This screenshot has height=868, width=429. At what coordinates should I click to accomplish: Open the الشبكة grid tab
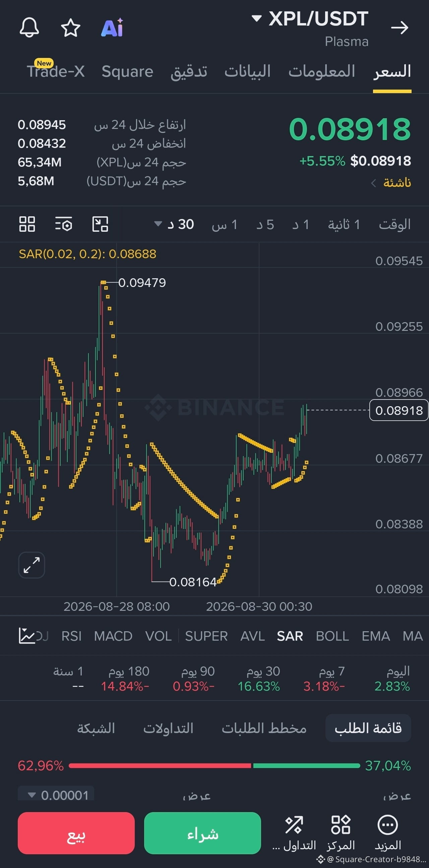(x=96, y=728)
